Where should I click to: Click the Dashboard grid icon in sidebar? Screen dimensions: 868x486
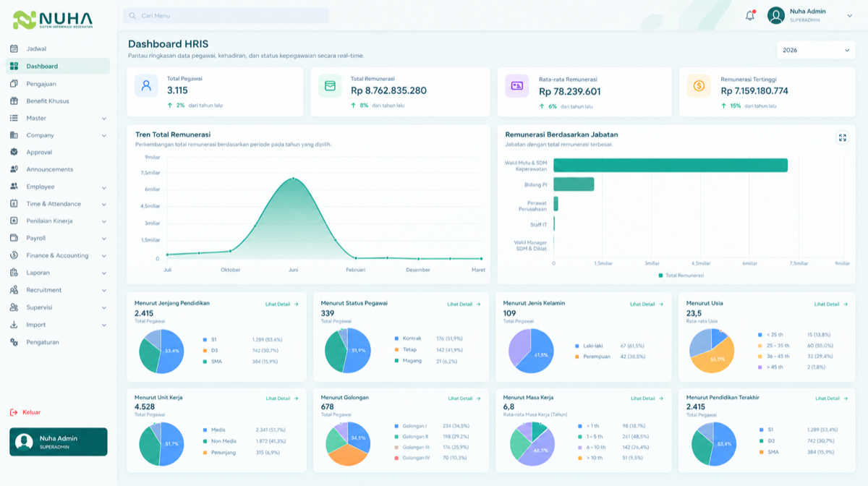tap(14, 66)
